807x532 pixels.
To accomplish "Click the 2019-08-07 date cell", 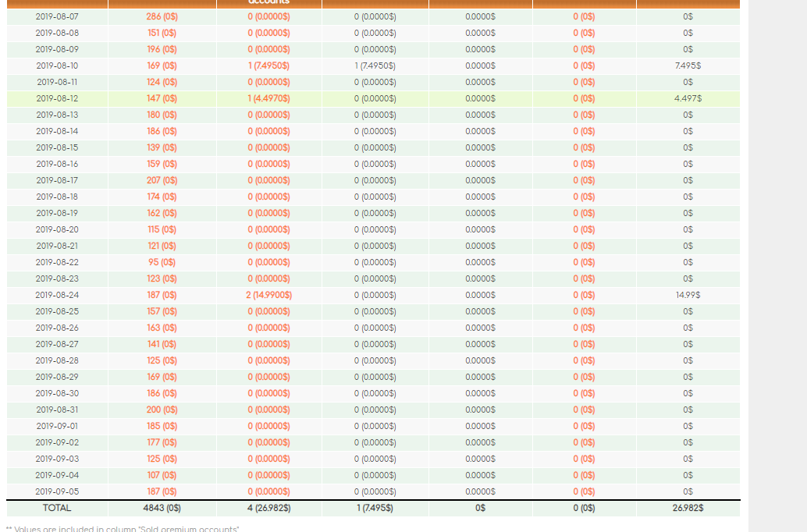I will tap(57, 16).
